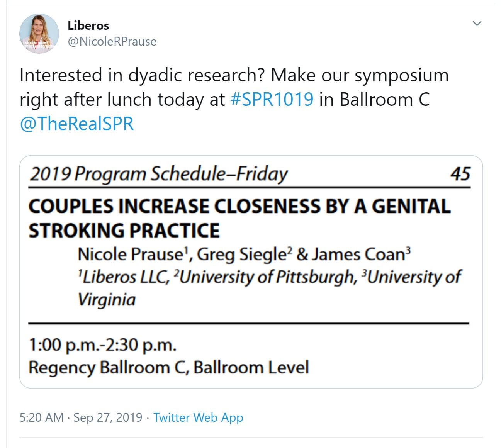Visit the @TheRealSPR mention
Image resolution: width=501 pixels, height=448 pixels.
click(x=77, y=124)
